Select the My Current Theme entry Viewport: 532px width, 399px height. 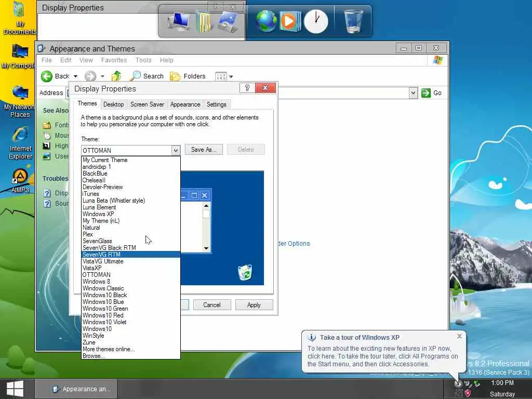tap(131, 160)
